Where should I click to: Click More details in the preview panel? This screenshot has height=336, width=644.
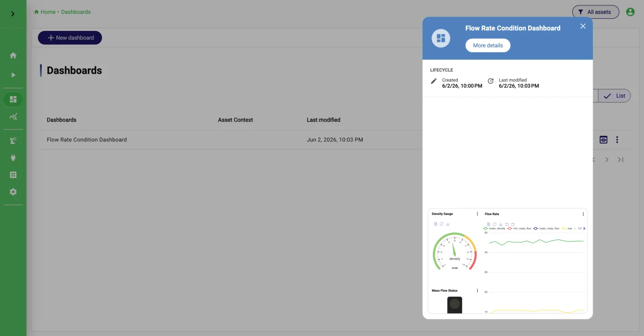[488, 45]
